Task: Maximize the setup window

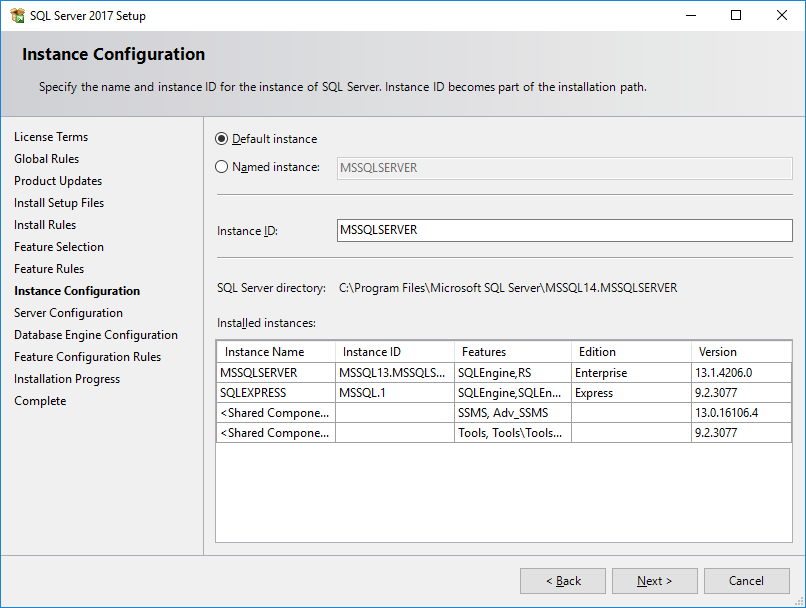Action: pos(736,15)
